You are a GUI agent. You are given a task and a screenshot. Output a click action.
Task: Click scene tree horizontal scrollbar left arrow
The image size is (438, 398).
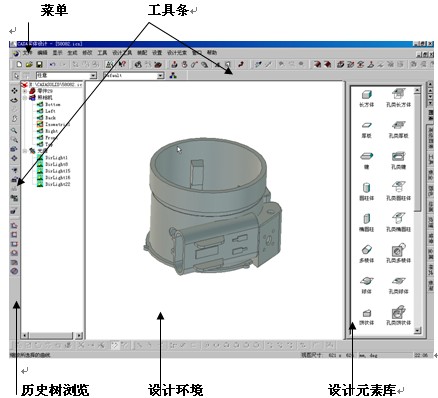25,335
